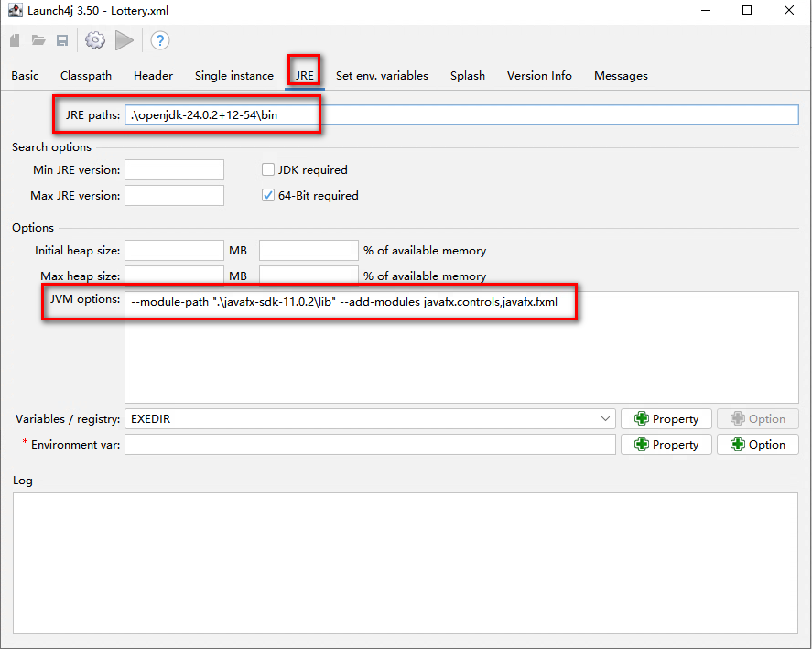Save configuration with the floppy disk icon

point(62,40)
